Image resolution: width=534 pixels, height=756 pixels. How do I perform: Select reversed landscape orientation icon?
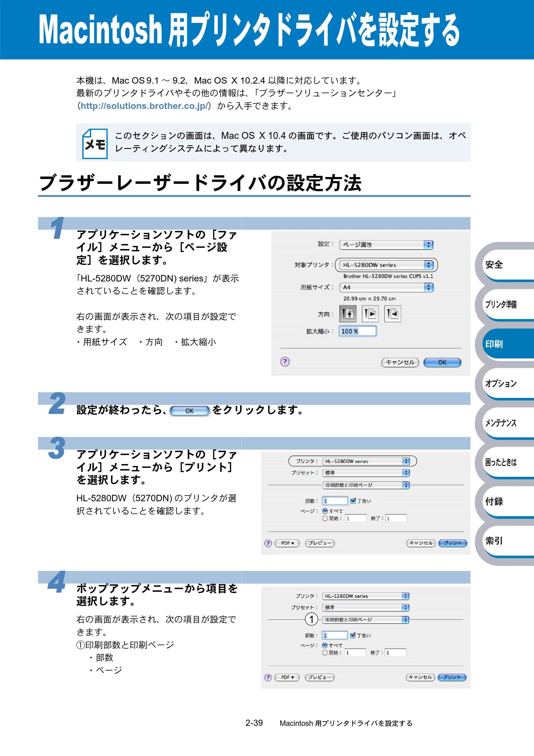point(392,314)
